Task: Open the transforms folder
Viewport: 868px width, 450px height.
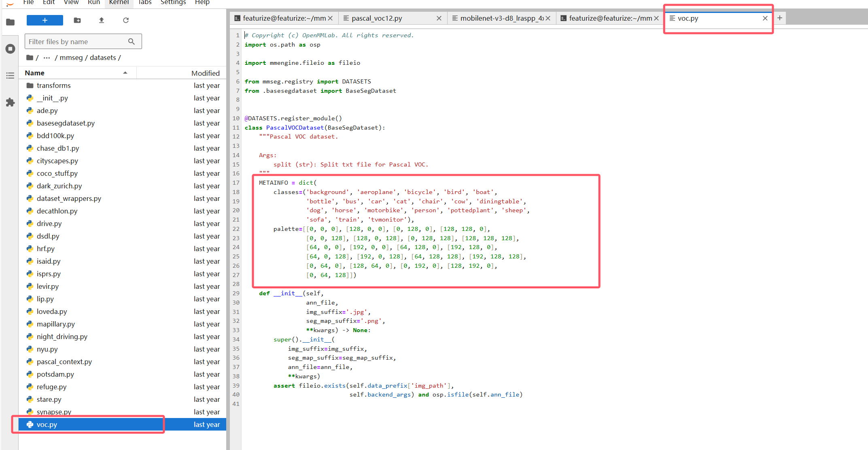Action: [122, 85]
